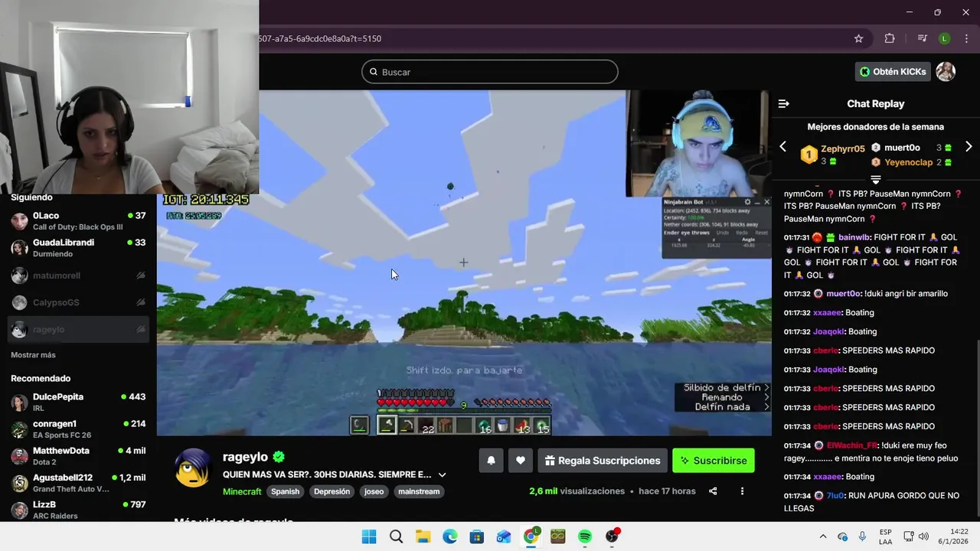This screenshot has width=980, height=551.
Task: Open offline channel matumorell
Action: 78,275
